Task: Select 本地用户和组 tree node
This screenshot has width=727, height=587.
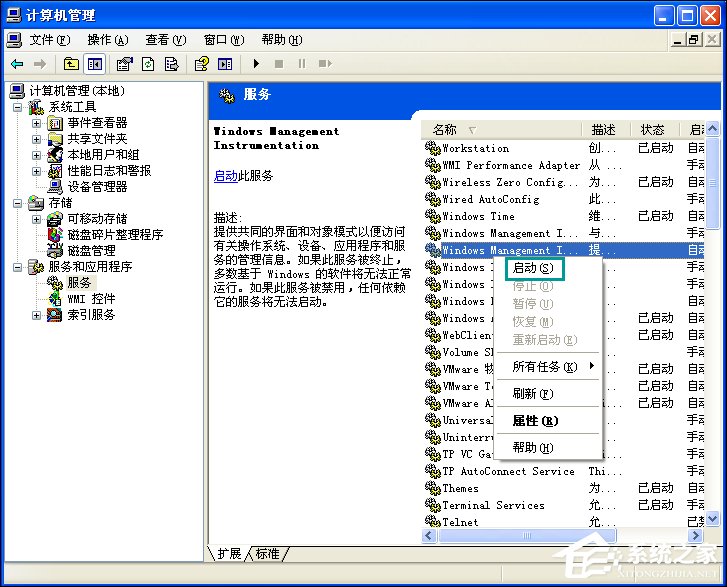Action: [103, 154]
